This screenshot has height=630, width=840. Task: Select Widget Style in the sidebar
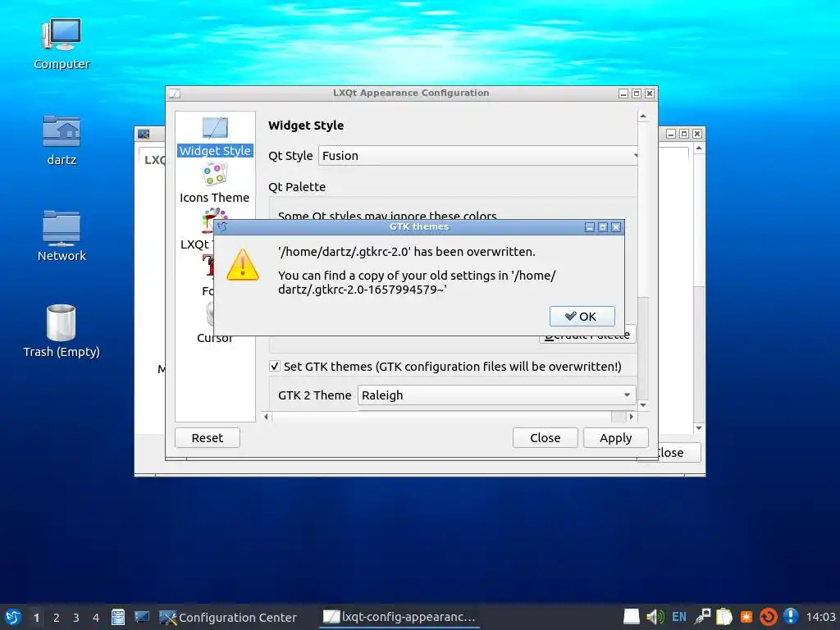pyautogui.click(x=215, y=137)
